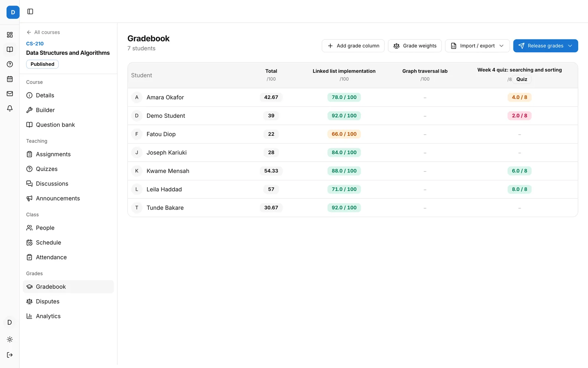Open the user avatar D near the bottom of the rail
Image resolution: width=588 pixels, height=368 pixels.
coord(10,322)
